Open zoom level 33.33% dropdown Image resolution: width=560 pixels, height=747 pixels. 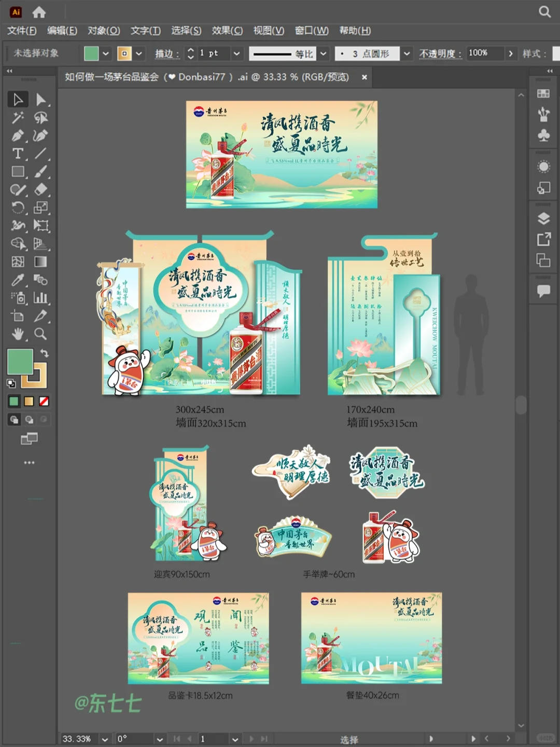tap(105, 739)
